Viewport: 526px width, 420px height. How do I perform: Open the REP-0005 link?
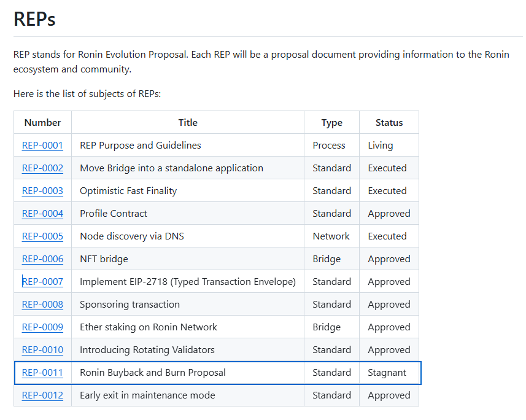[42, 236]
